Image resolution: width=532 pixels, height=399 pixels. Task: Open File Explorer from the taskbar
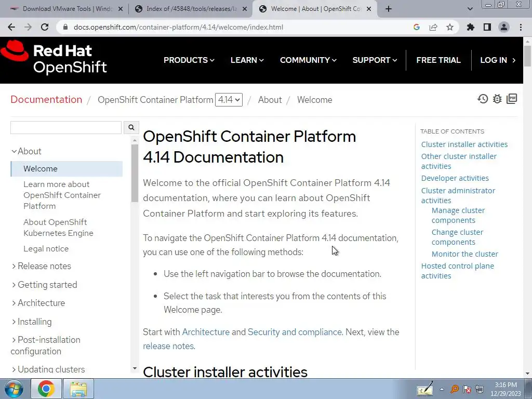click(79, 389)
